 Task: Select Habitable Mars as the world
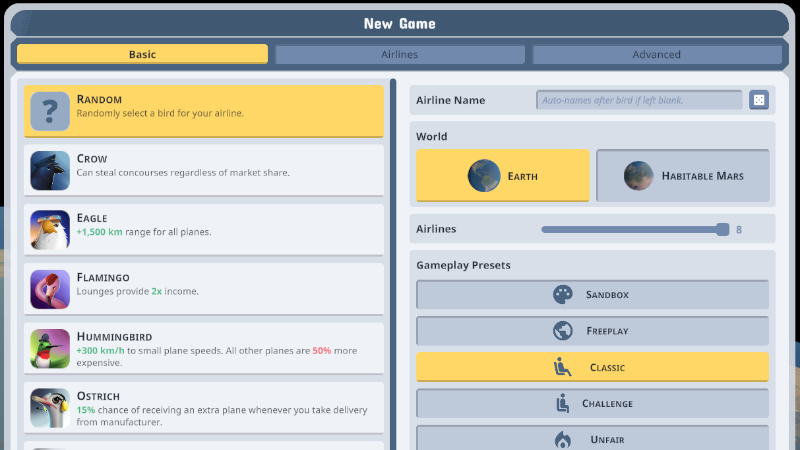(683, 176)
